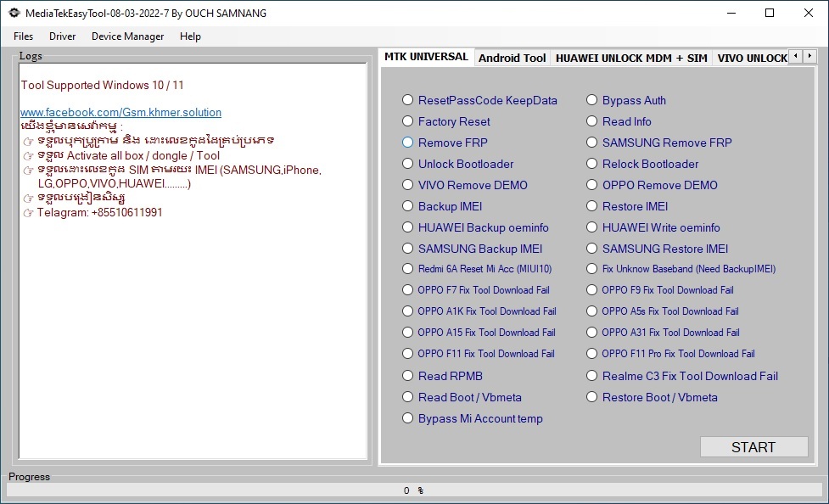
Task: Open the Files menu
Action: 23,36
